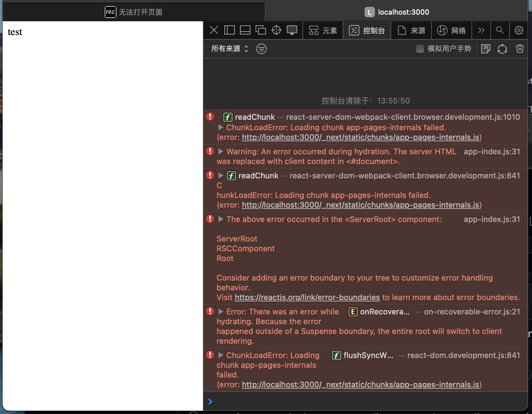Expand the ServerRoot component error details

coord(221,219)
